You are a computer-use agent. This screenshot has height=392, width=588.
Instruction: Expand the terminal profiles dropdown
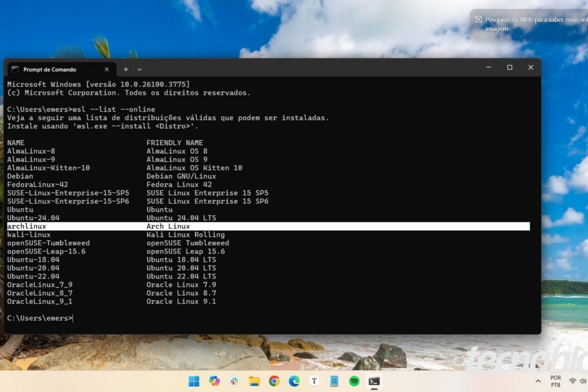click(x=140, y=70)
